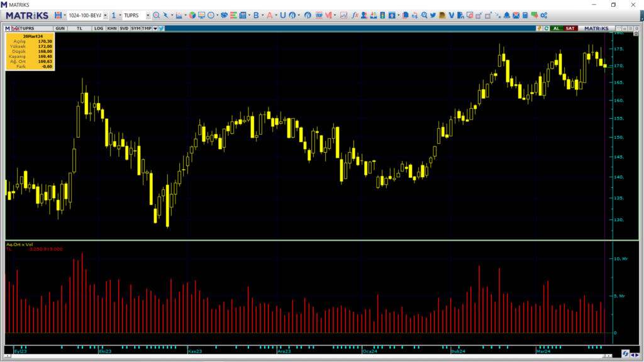Expand the arrow dropdown after TMP
The width and height of the screenshot is (644, 362).
(x=155, y=28)
